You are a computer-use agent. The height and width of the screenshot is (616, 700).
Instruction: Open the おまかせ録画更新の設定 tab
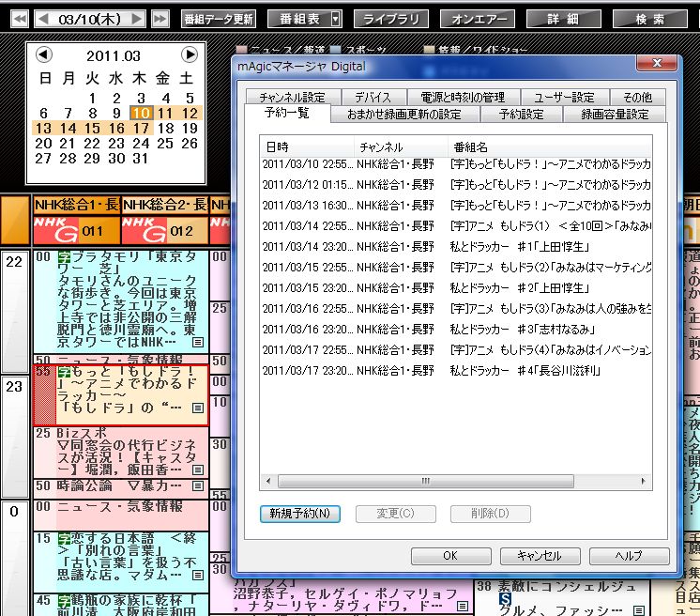(404, 114)
